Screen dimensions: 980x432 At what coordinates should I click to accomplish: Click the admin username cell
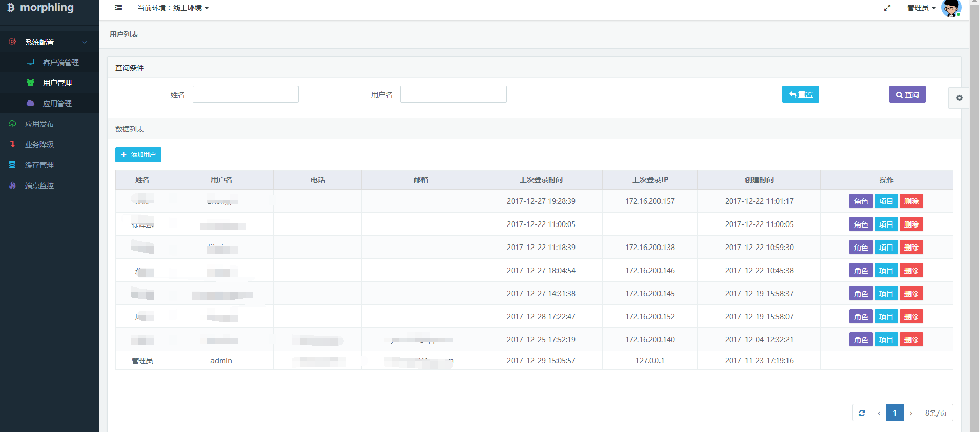click(221, 361)
